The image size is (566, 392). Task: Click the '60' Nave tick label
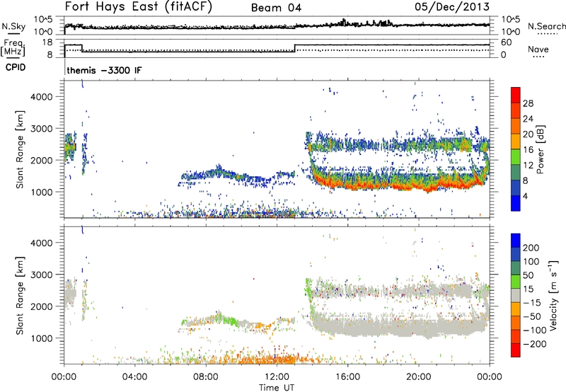click(507, 42)
